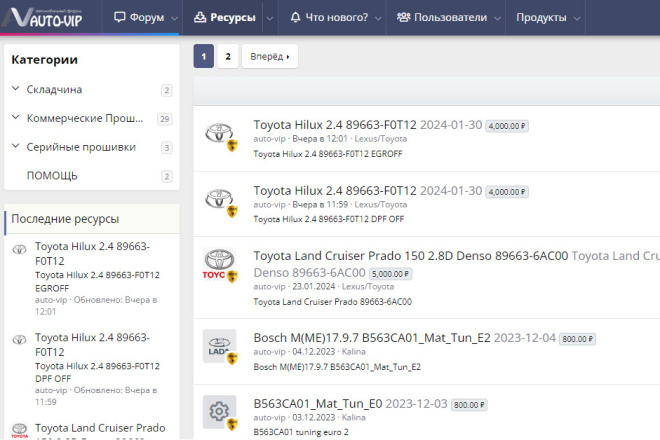Open the ПОМОЩЬ category
Screen dimensions: 660x440
click(52, 176)
